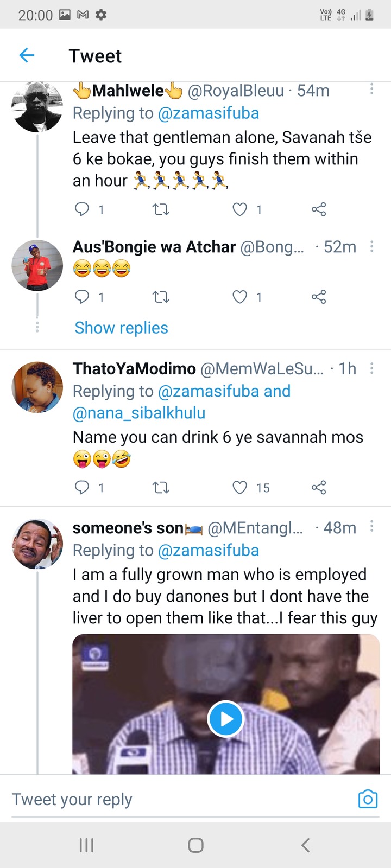Share Mahlwele's tweet
The width and height of the screenshot is (391, 868).
tap(319, 209)
